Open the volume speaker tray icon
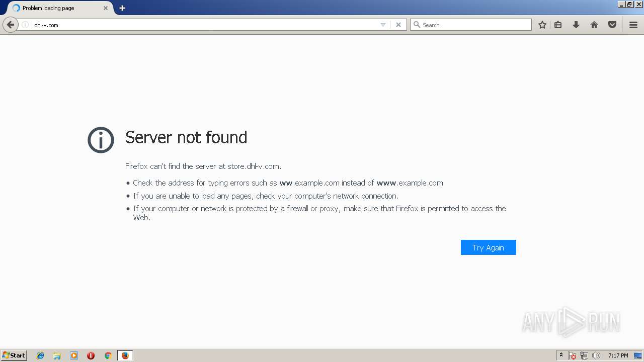Screen dimensions: 644x362 pyautogui.click(x=596, y=355)
